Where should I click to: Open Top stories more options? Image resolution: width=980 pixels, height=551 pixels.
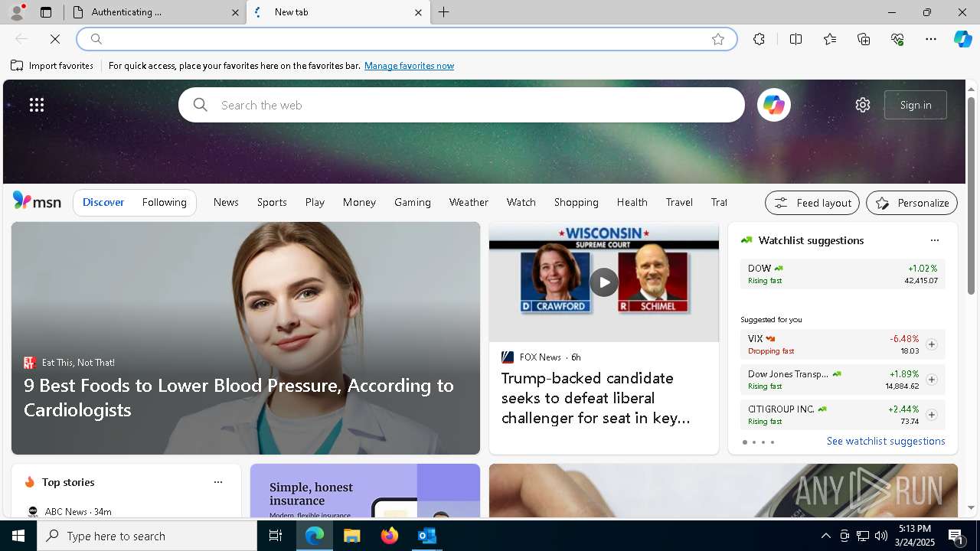218,482
